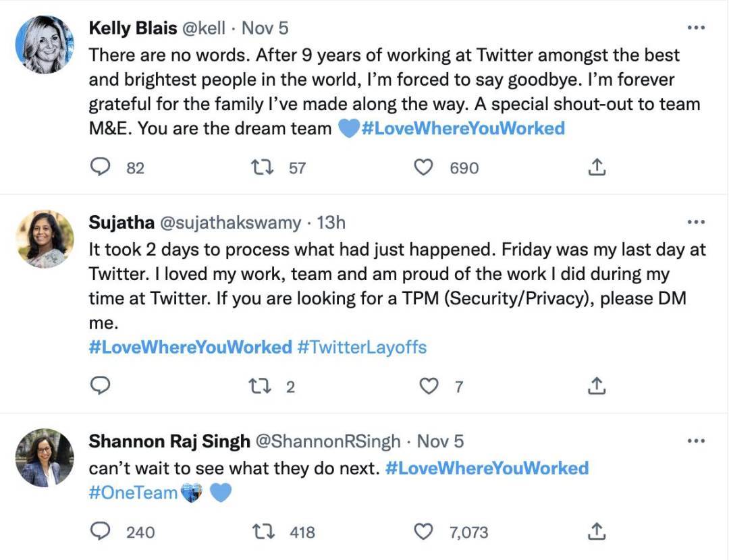
Task: Share Sujatha's tweet
Action: tap(596, 385)
